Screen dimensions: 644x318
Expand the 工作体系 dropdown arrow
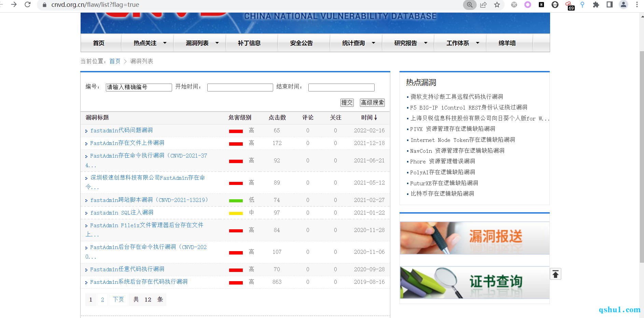tap(478, 43)
